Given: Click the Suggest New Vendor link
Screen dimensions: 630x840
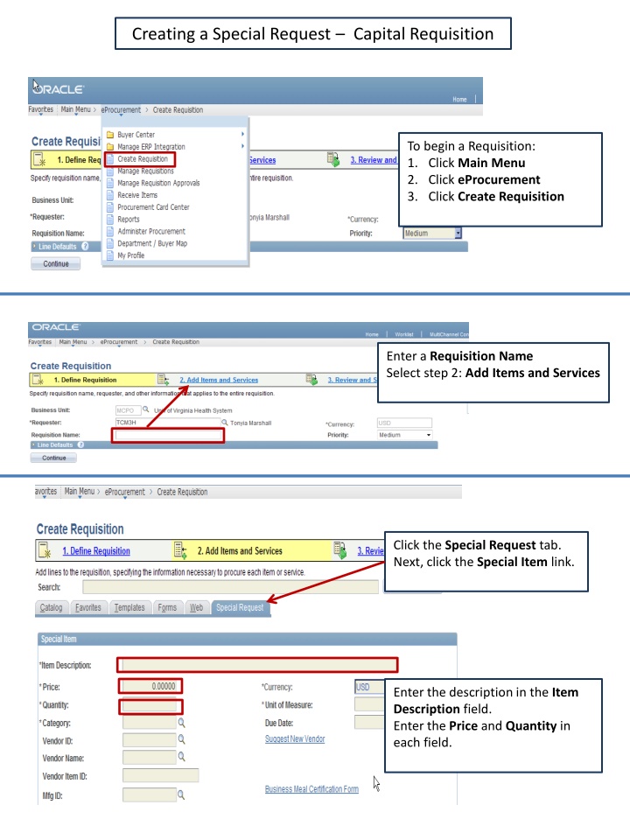Looking at the screenshot, I should [295, 738].
